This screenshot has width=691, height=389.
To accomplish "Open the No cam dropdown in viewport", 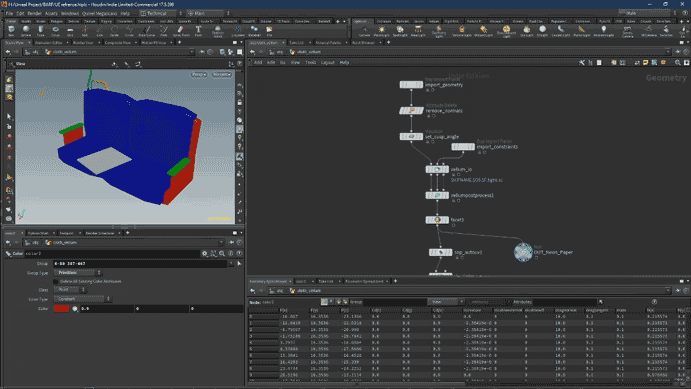I will click(x=222, y=74).
